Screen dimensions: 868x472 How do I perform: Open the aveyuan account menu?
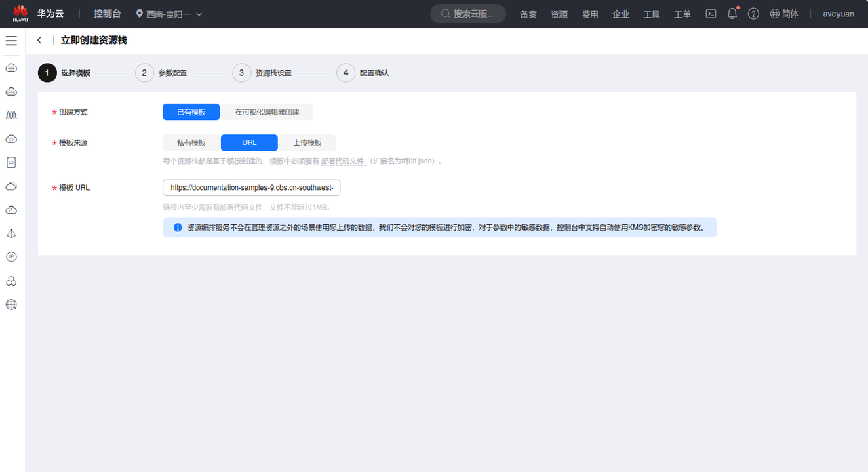click(x=838, y=14)
